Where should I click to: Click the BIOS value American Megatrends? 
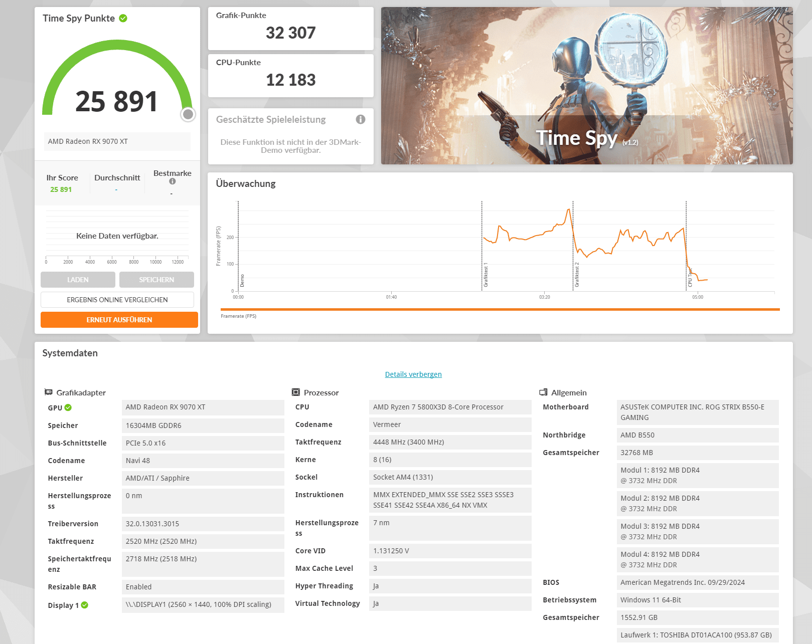coord(698,582)
